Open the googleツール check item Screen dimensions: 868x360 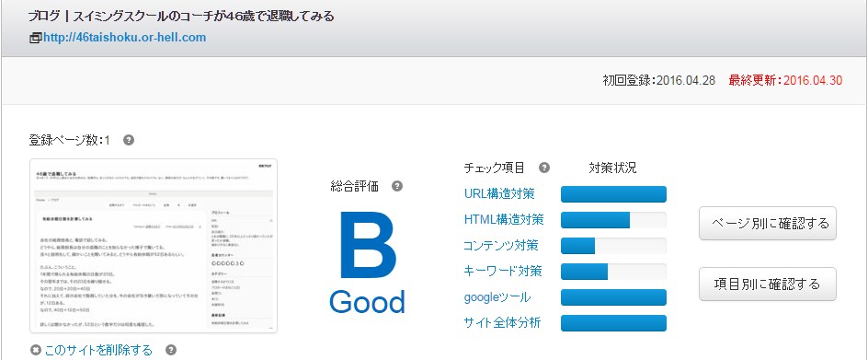(497, 297)
